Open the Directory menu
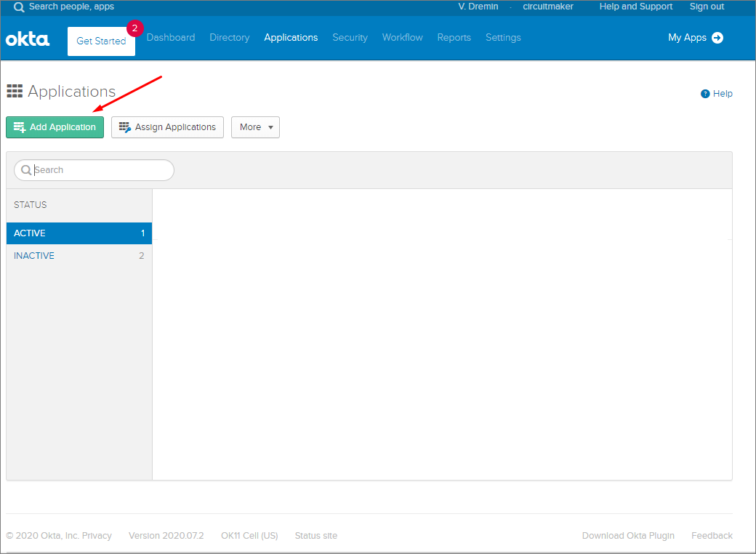 (229, 38)
